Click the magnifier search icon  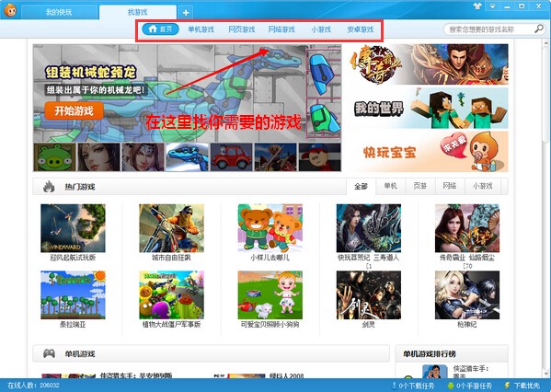[539, 29]
